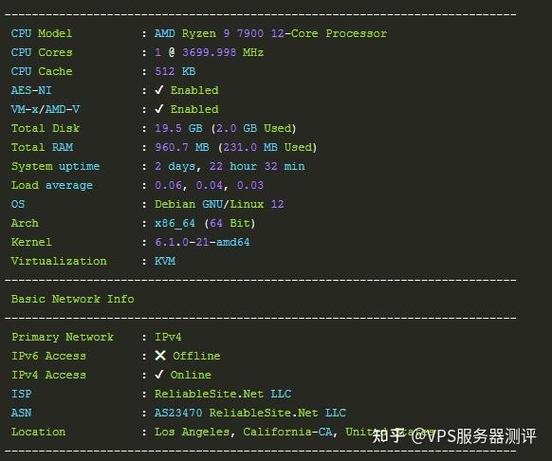Click the AS23470 ASN value
Image resolution: width=552 pixels, height=461 pixels.
coord(178,413)
